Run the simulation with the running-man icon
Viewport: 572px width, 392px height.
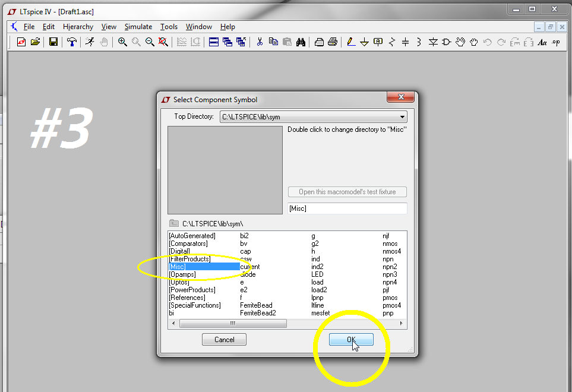click(90, 42)
